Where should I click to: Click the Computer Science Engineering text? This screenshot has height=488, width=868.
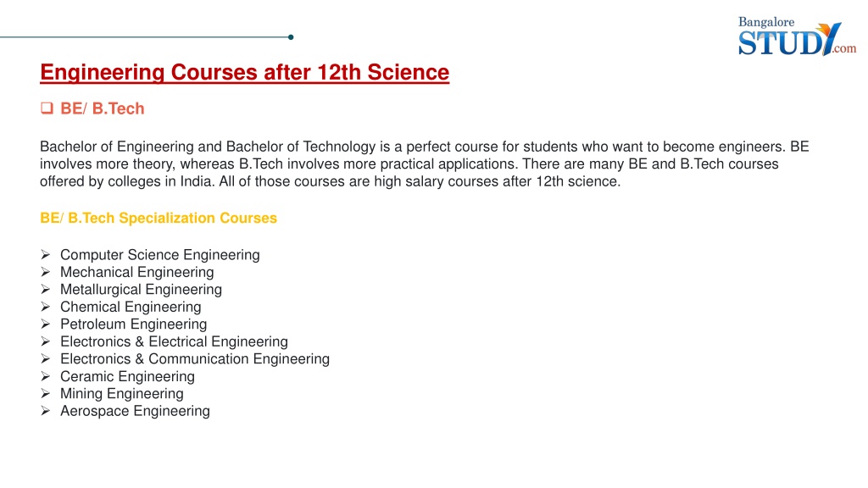tap(160, 255)
